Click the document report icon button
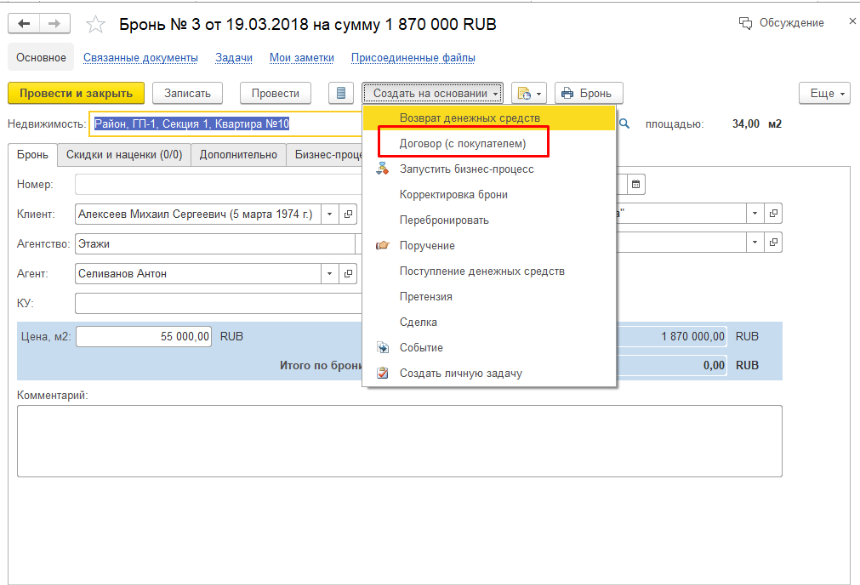The width and height of the screenshot is (860, 585). click(x=342, y=93)
